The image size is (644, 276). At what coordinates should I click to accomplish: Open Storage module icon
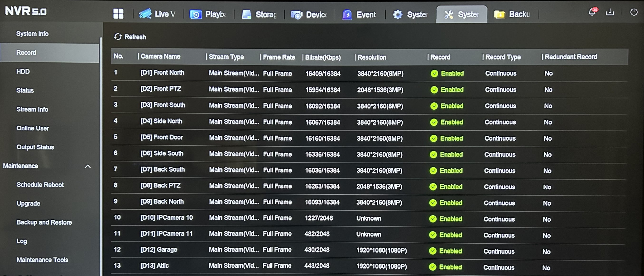246,14
